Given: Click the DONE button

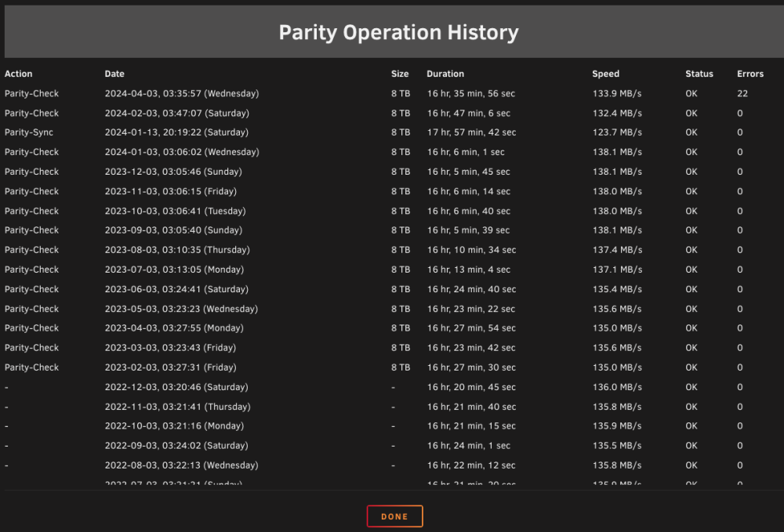Looking at the screenshot, I should click(x=394, y=516).
